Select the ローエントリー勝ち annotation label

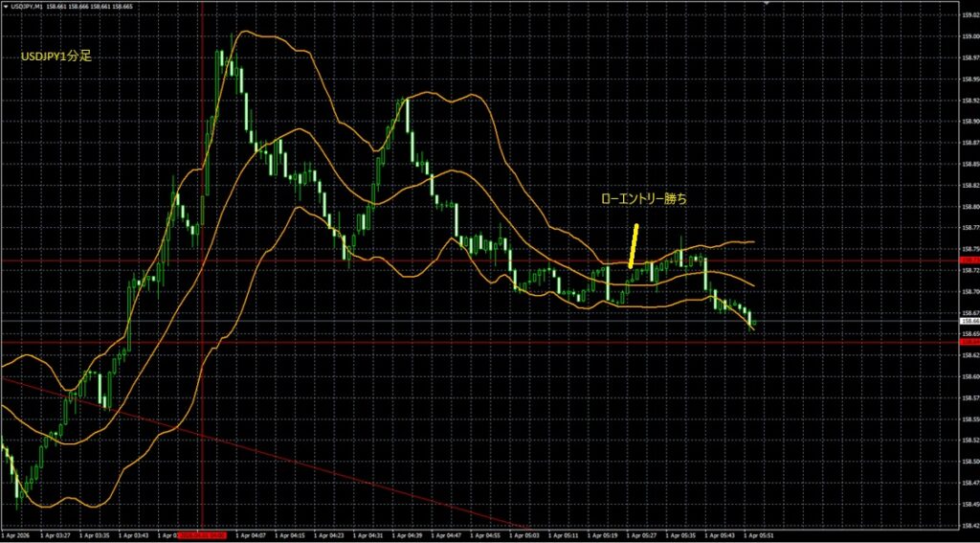point(643,199)
